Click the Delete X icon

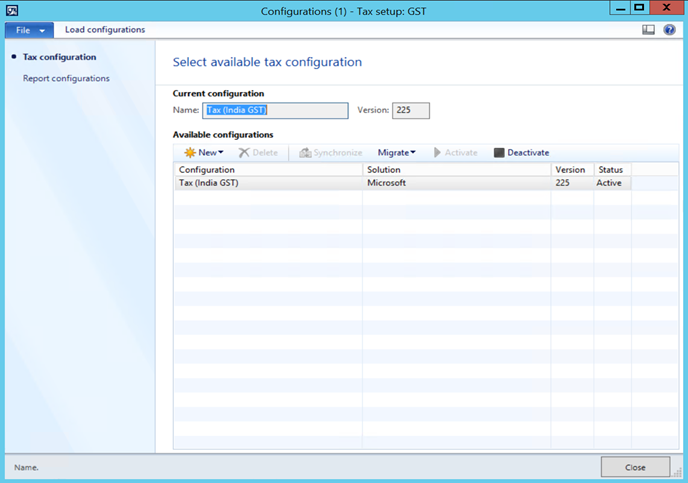244,153
